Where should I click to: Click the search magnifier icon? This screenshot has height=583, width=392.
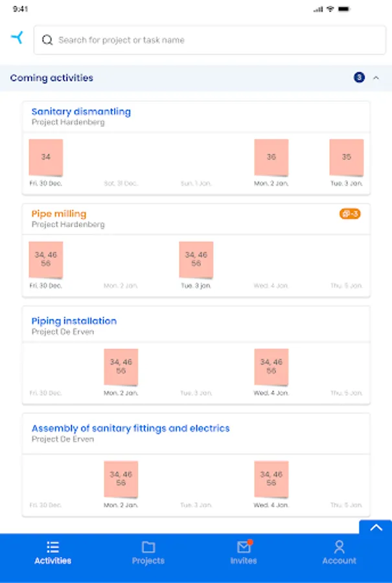(x=47, y=40)
